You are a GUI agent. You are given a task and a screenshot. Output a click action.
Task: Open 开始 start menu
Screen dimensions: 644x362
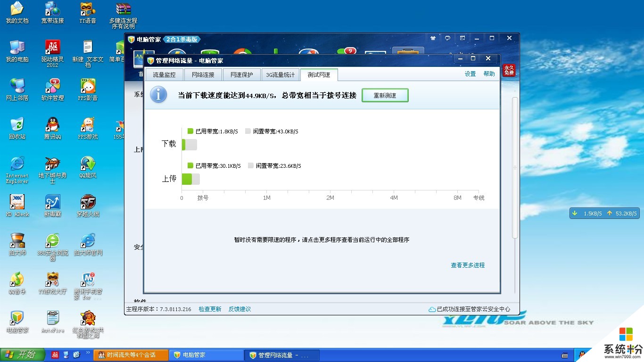pyautogui.click(x=23, y=354)
